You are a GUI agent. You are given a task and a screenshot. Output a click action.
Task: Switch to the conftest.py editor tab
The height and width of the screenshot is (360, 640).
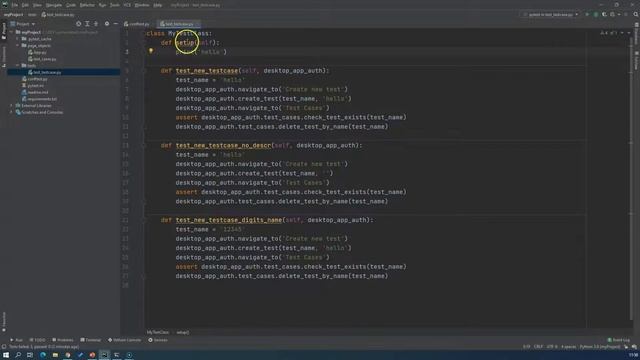click(137, 24)
